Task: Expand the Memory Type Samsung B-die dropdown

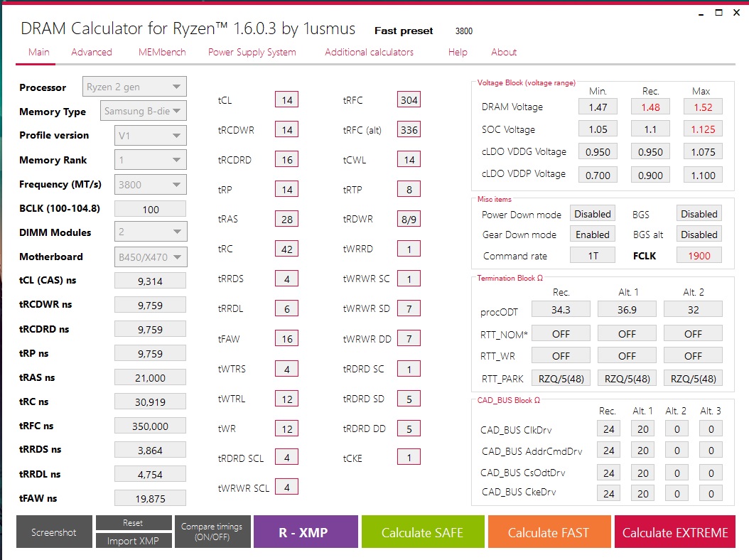Action: click(144, 111)
